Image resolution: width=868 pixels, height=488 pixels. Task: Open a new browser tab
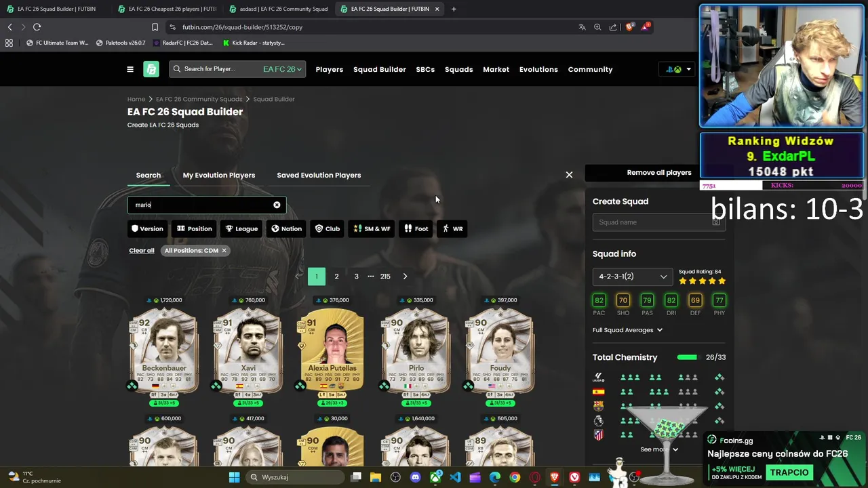[x=454, y=9]
